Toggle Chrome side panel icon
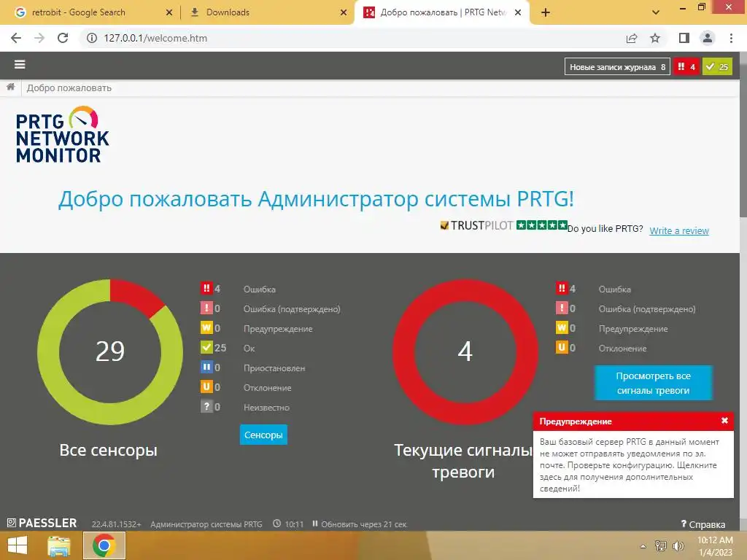Image resolution: width=747 pixels, height=560 pixels. [x=684, y=38]
